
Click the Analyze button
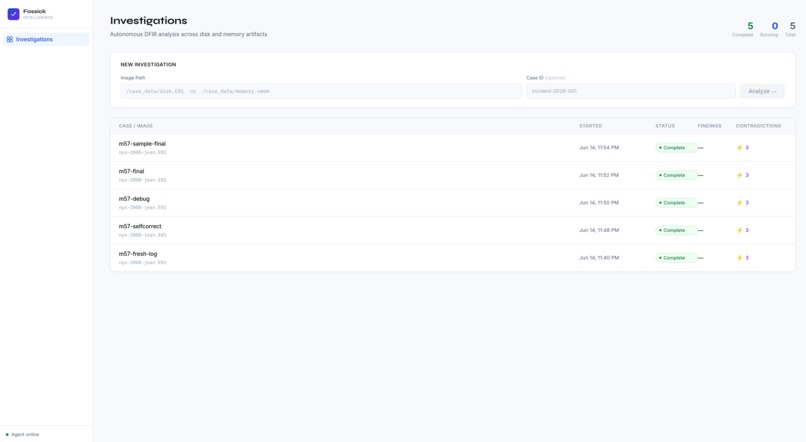(x=762, y=91)
